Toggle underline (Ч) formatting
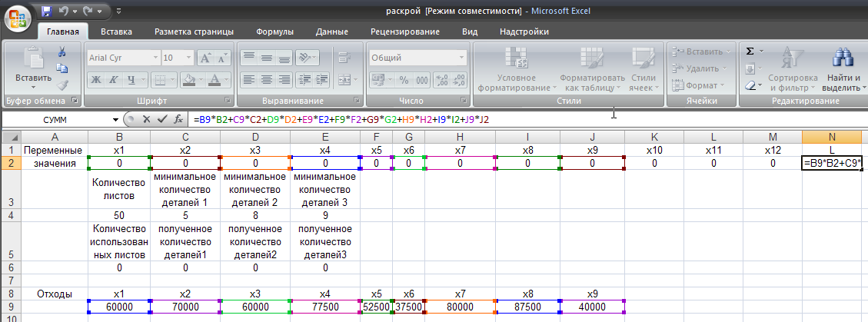Viewport: 868px width, 322px height. tap(131, 79)
